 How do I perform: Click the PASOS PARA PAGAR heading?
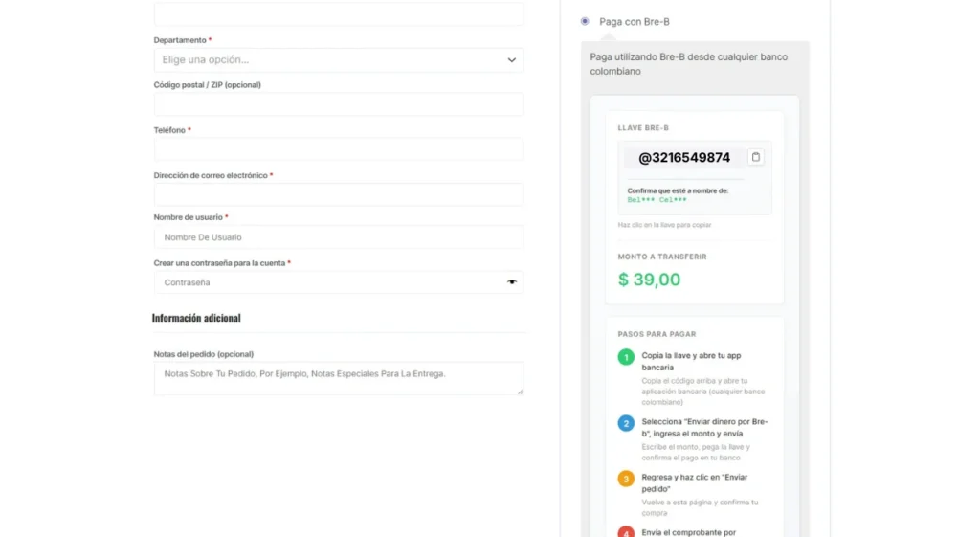click(x=657, y=334)
